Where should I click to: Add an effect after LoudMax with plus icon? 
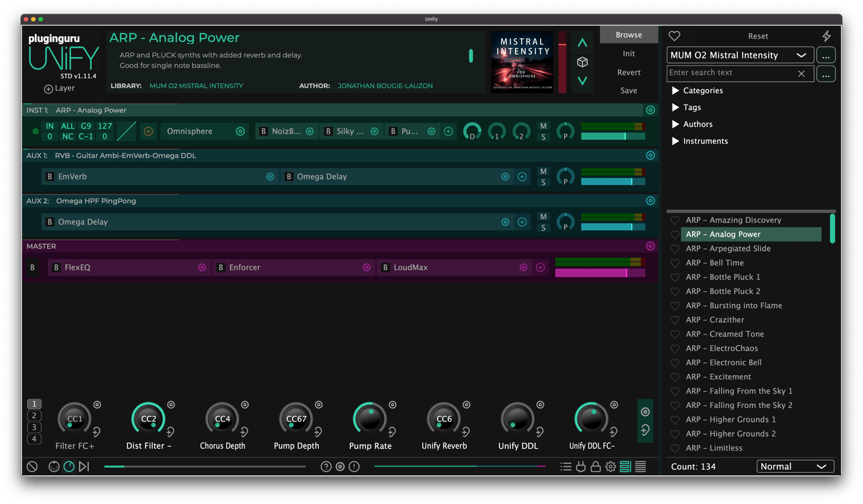point(540,268)
